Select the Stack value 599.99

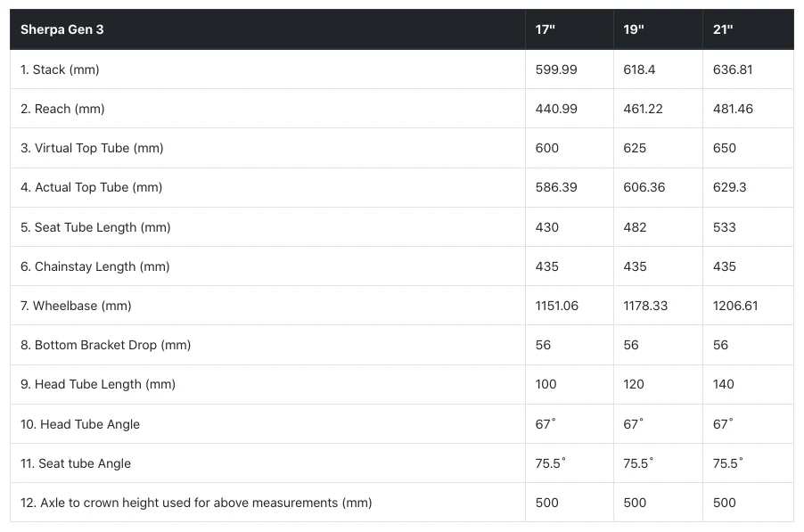click(x=556, y=70)
